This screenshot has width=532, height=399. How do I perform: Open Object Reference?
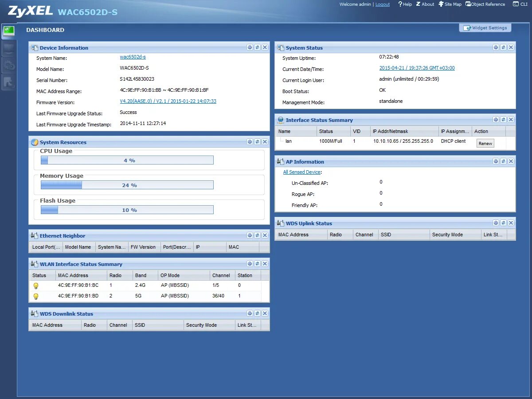tap(485, 4)
